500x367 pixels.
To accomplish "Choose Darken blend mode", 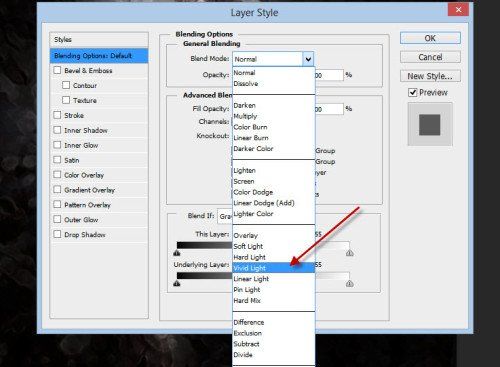I will 274,105.
